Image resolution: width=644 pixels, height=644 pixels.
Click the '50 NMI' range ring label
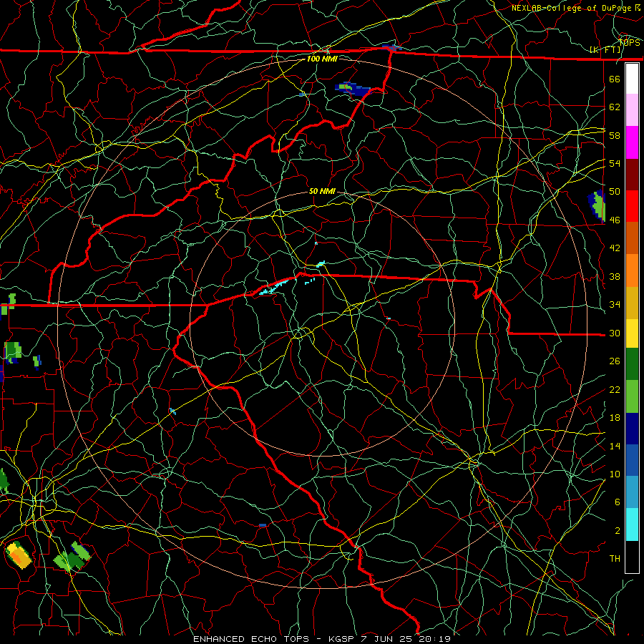(322, 191)
